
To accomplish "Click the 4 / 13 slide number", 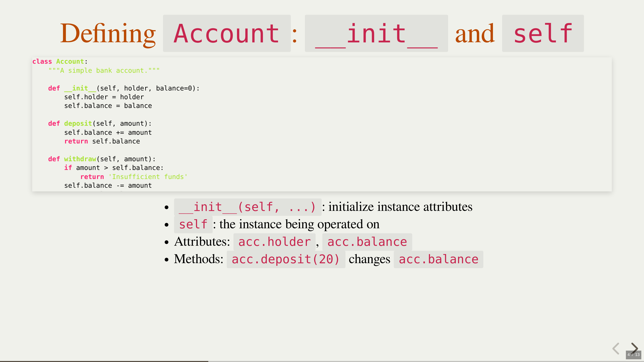I will pos(633,354).
